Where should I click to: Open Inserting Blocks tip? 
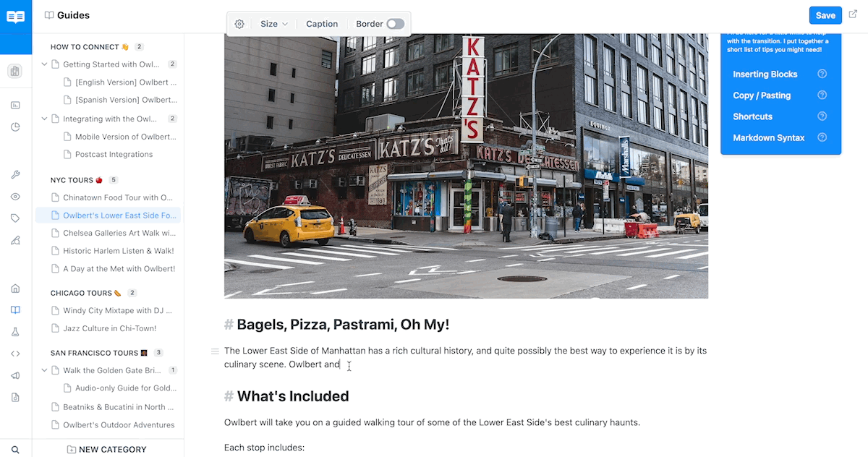coord(765,74)
